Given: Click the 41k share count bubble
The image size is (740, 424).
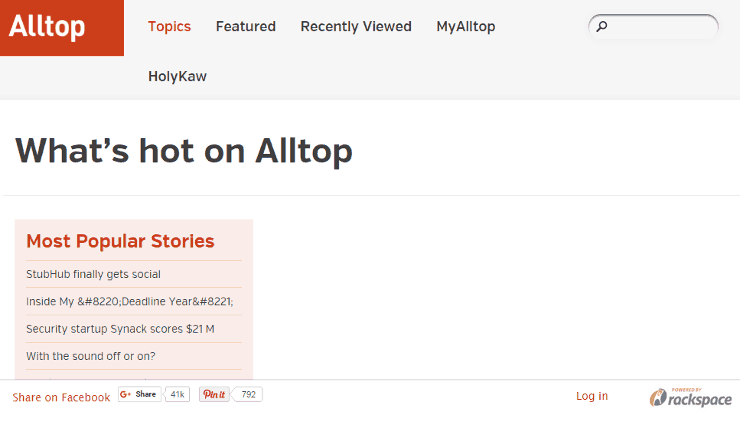Looking at the screenshot, I should pos(177,394).
